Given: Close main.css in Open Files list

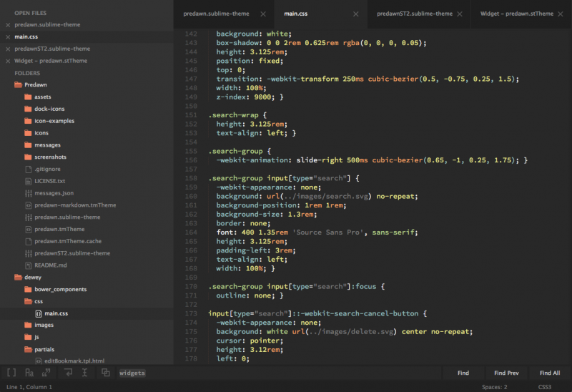Looking at the screenshot, I should point(8,37).
